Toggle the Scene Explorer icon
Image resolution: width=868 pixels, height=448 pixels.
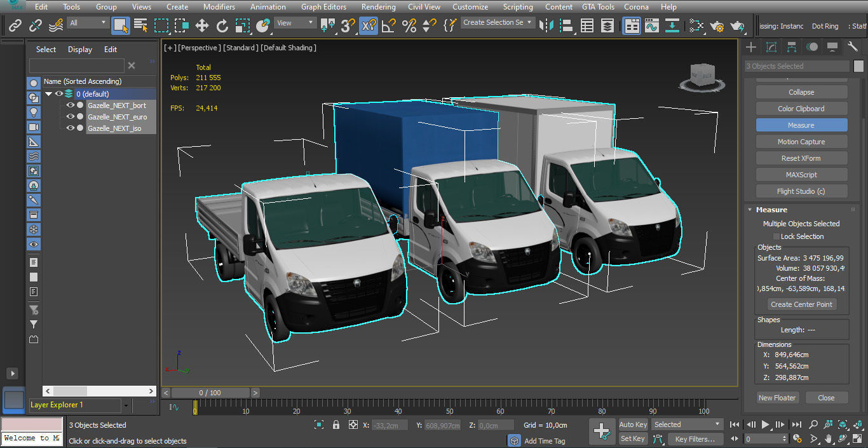click(587, 25)
